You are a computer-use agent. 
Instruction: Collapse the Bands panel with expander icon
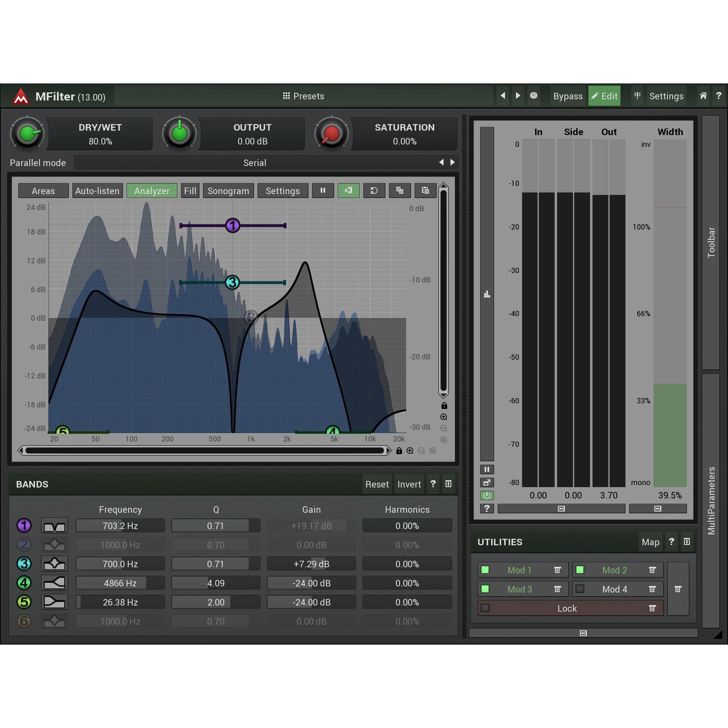pos(448,484)
